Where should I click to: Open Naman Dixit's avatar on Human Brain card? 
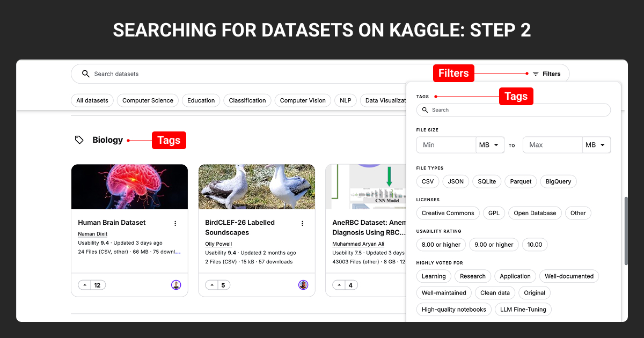(176, 285)
